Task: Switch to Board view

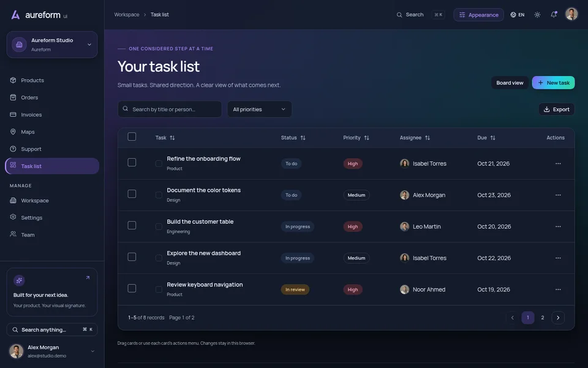Action: (x=510, y=83)
